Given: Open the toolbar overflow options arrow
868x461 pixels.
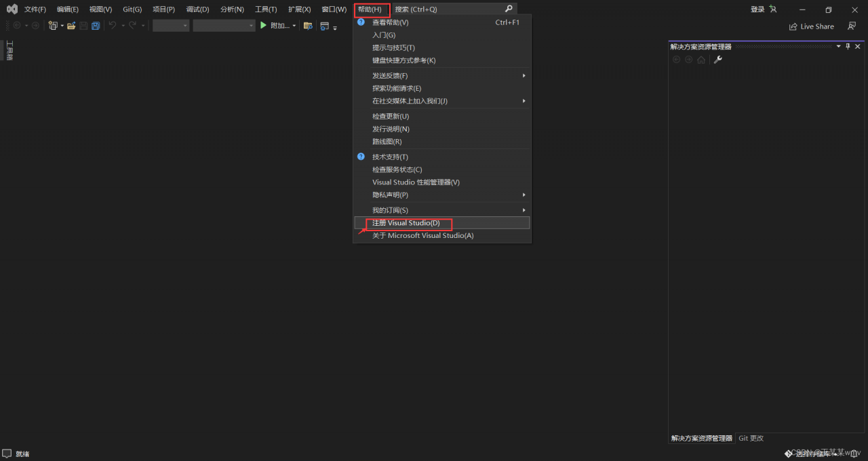Looking at the screenshot, I should point(335,28).
